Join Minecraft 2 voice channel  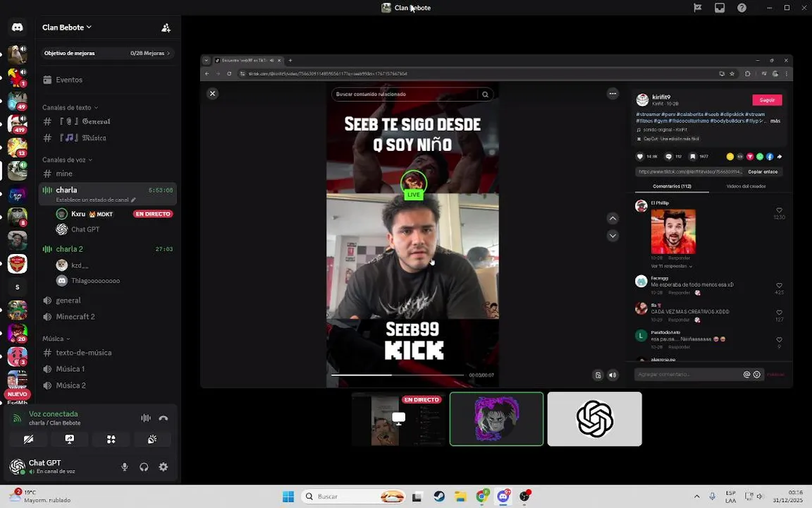coord(108,317)
